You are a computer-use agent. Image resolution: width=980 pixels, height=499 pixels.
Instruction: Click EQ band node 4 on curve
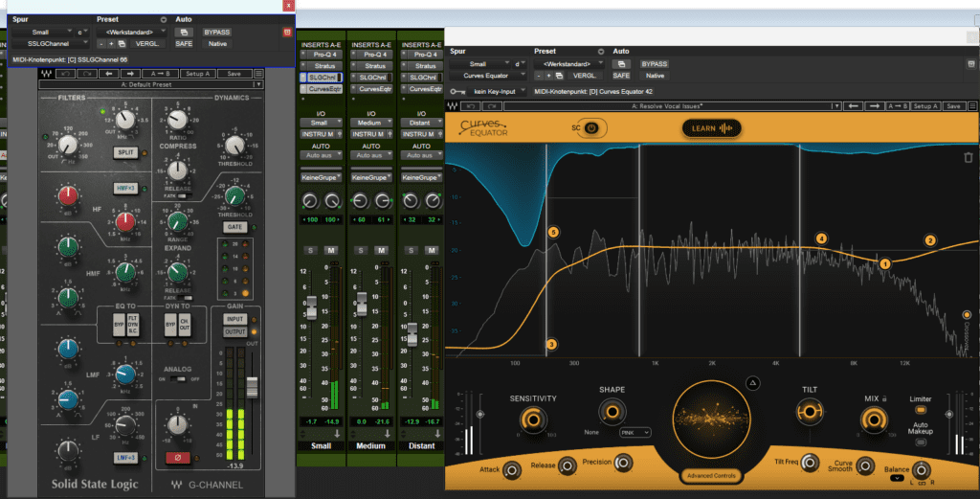tap(820, 238)
